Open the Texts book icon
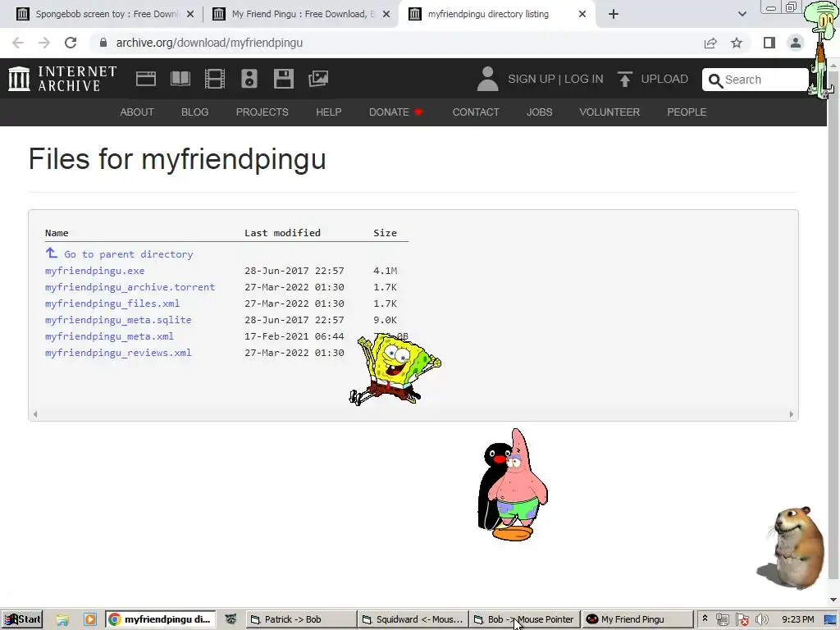Viewport: 840px width, 630px height. [180, 79]
